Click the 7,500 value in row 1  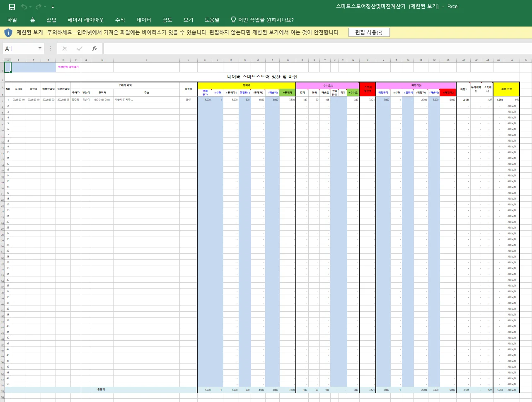(x=288, y=100)
